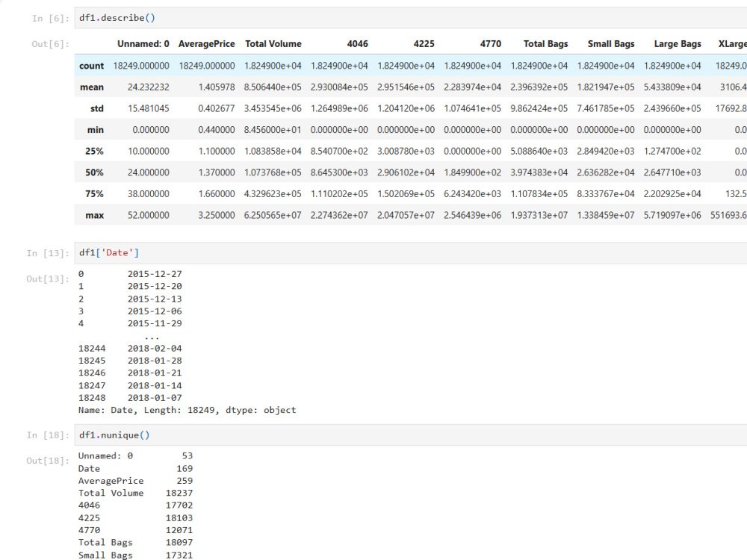Click the date 2015-11-29 in output
Screen dimensions: 747x560
(155, 323)
